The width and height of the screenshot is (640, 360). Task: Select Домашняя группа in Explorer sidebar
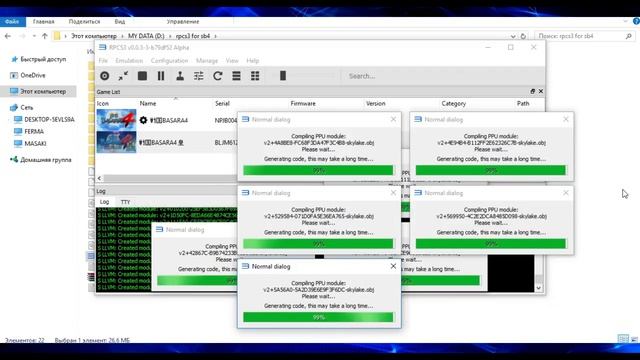(46, 160)
